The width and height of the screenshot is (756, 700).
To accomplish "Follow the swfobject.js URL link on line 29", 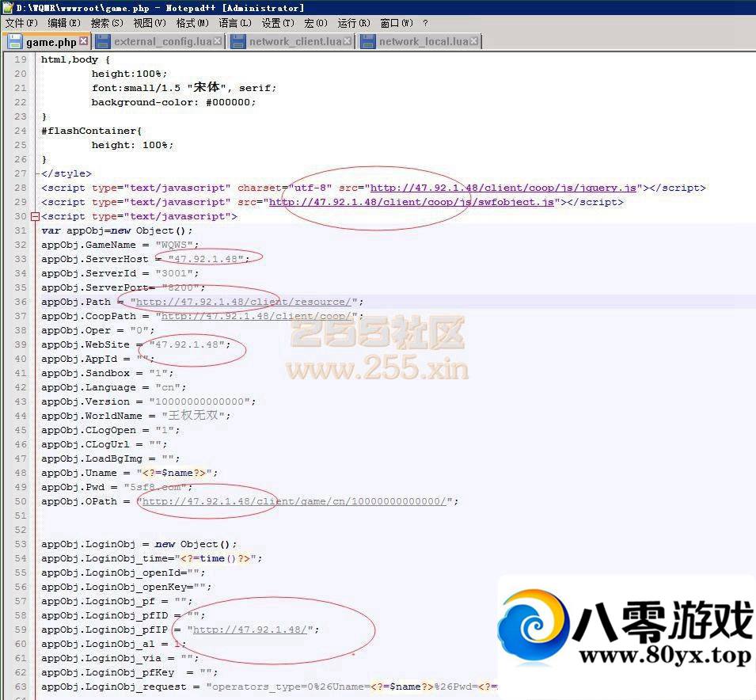I will click(412, 202).
